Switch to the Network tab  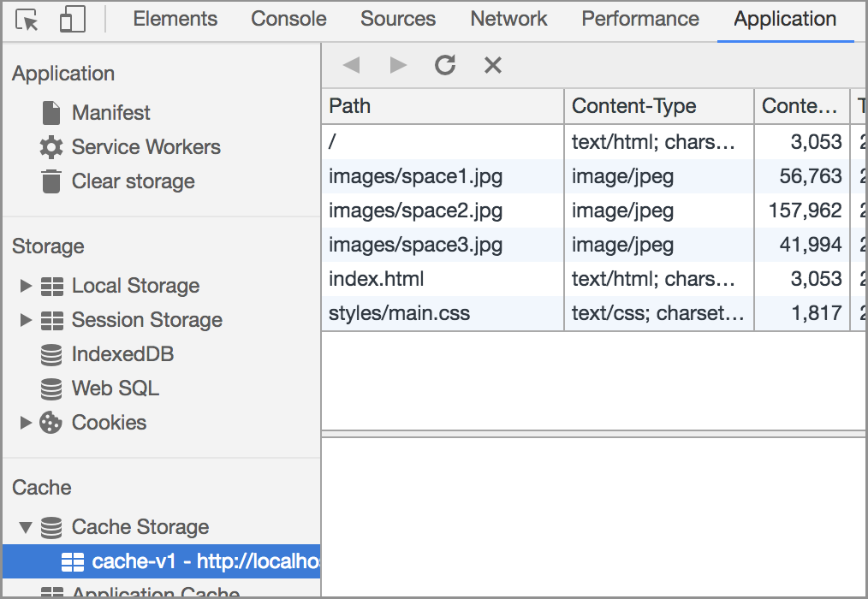pos(508,19)
